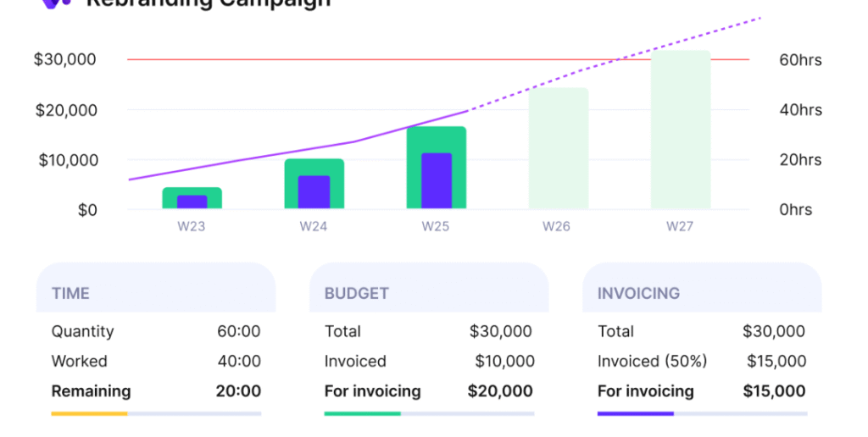Select the Worked 40:00 row
The image size is (868, 437).
click(156, 362)
